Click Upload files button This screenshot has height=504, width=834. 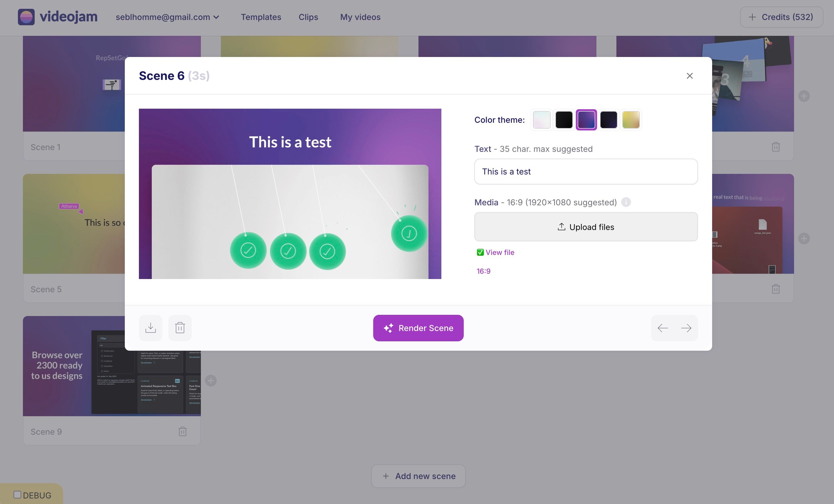coord(586,227)
